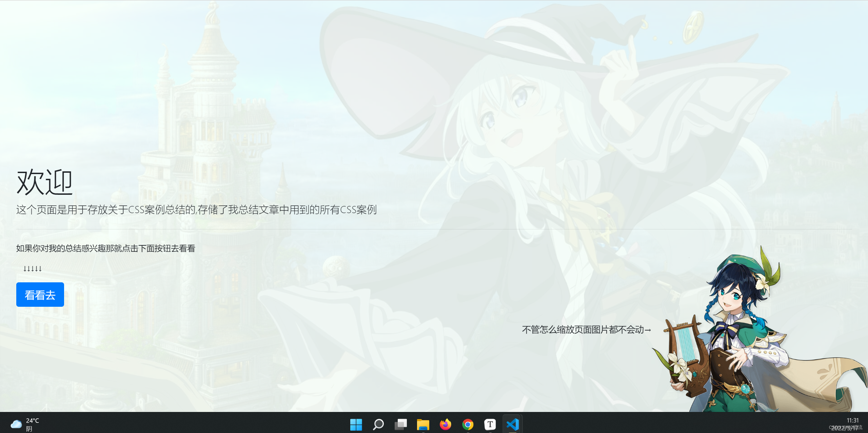Click the cloud weather icon
The height and width of the screenshot is (433, 868).
16,424
